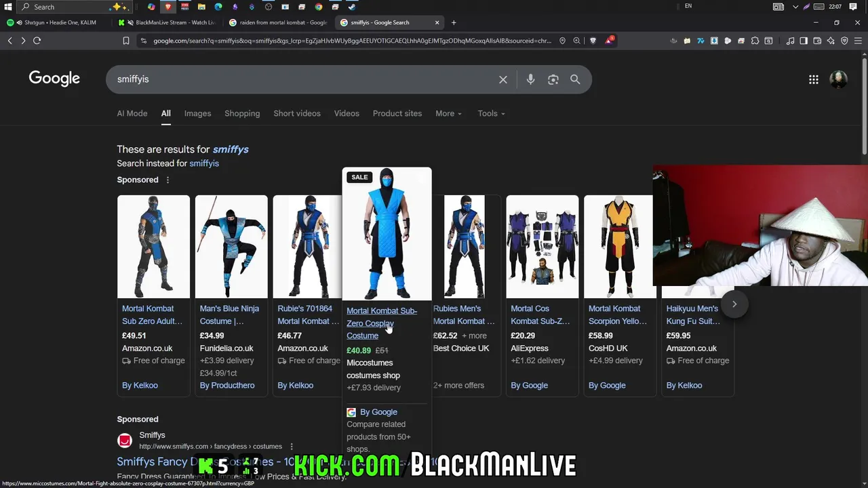Go to the Google logo homepage
The width and height of the screenshot is (868, 488).
pyautogui.click(x=54, y=79)
